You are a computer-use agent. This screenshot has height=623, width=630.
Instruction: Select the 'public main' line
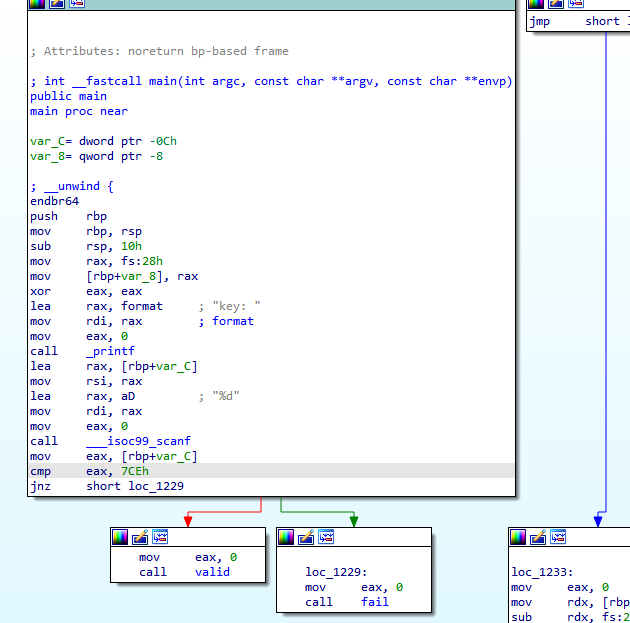tap(68, 96)
